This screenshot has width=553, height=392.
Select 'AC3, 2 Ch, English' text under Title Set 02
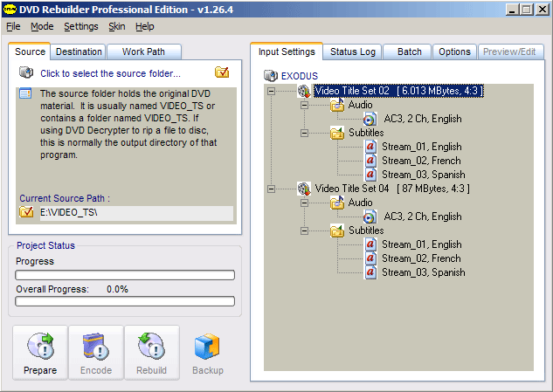pos(423,119)
